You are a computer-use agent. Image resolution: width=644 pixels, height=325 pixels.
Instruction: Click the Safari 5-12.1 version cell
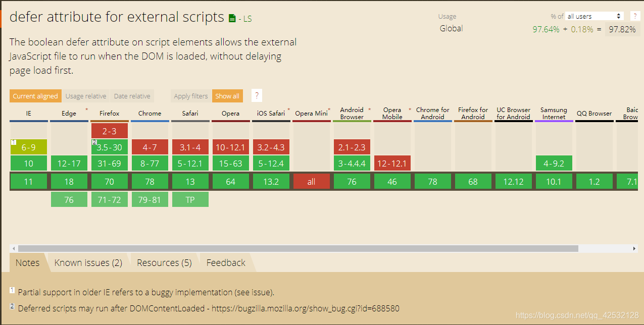(190, 163)
